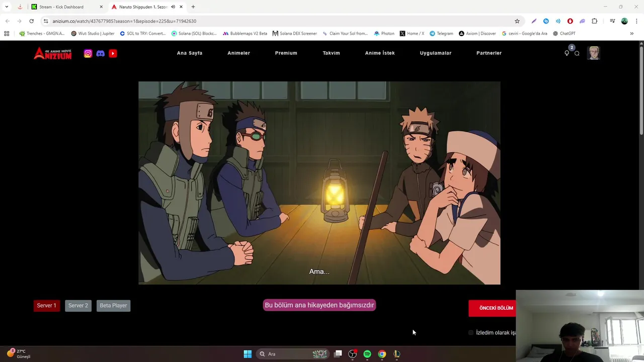Click the Bu bölüm ana hikayeden bağımsızdır badge
Screen dimensions: 644x362
point(319,305)
